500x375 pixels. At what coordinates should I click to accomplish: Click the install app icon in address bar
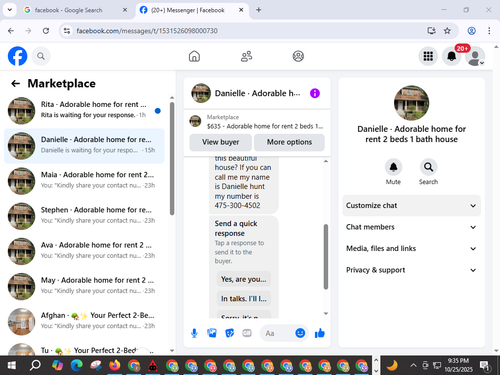point(431,31)
